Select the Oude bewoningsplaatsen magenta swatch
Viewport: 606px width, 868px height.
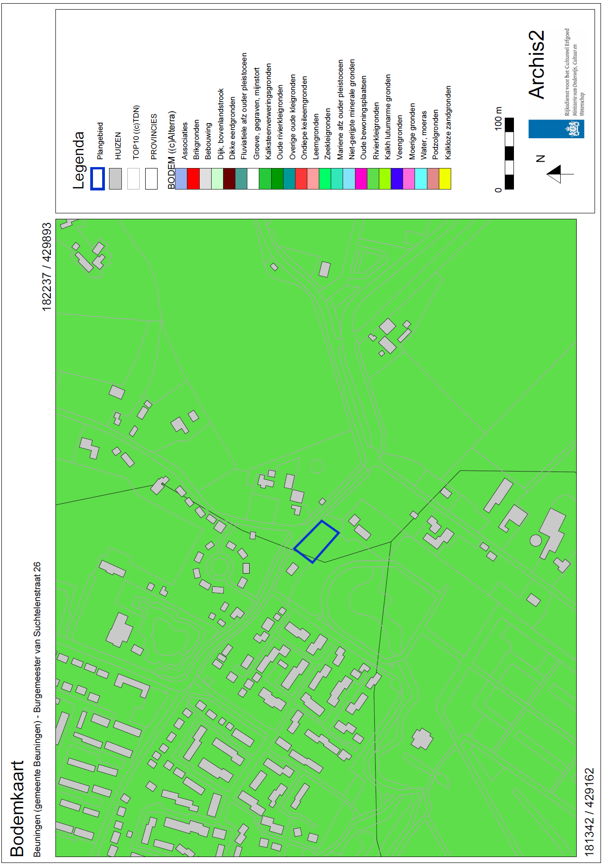click(361, 179)
